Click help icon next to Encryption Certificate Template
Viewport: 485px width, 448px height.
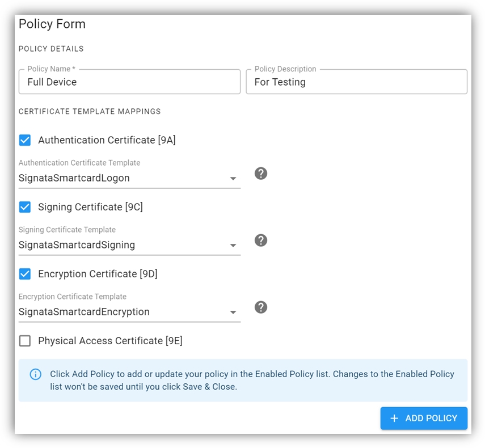(x=260, y=307)
